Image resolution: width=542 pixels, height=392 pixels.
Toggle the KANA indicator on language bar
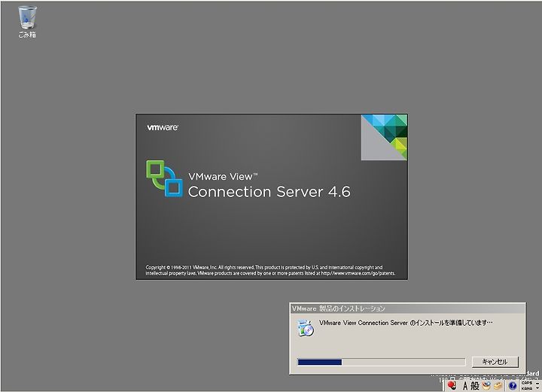pyautogui.click(x=527, y=388)
